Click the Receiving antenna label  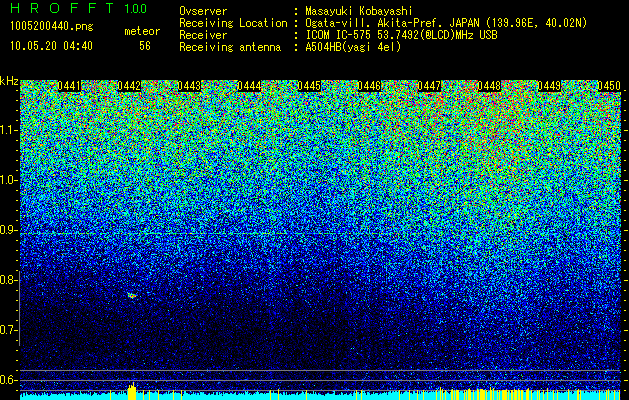pos(230,47)
